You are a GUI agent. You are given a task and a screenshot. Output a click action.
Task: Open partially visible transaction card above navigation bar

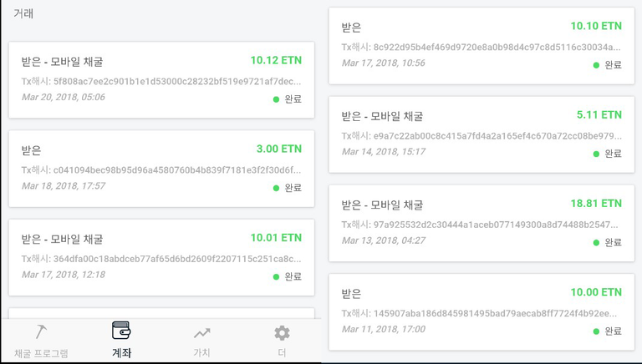[x=161, y=313]
